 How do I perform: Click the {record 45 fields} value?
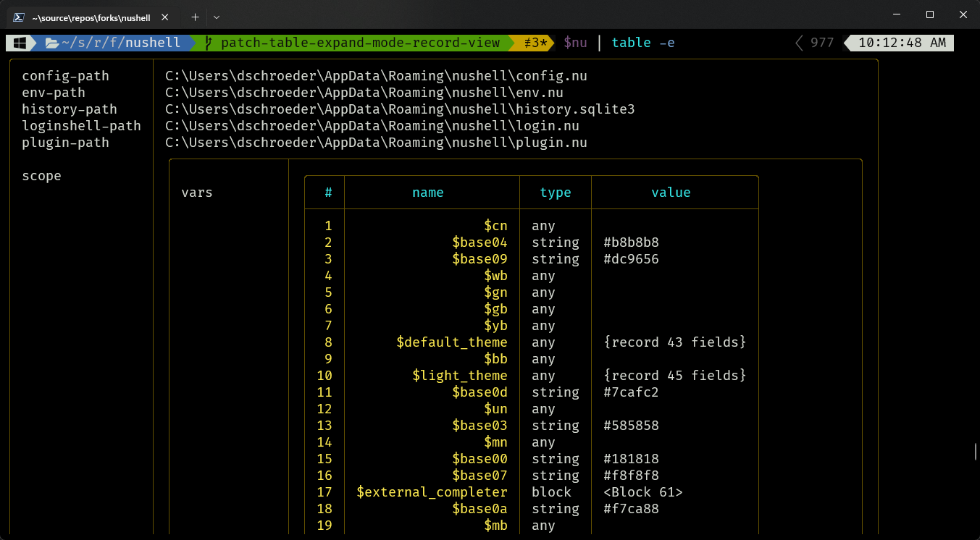click(x=675, y=376)
